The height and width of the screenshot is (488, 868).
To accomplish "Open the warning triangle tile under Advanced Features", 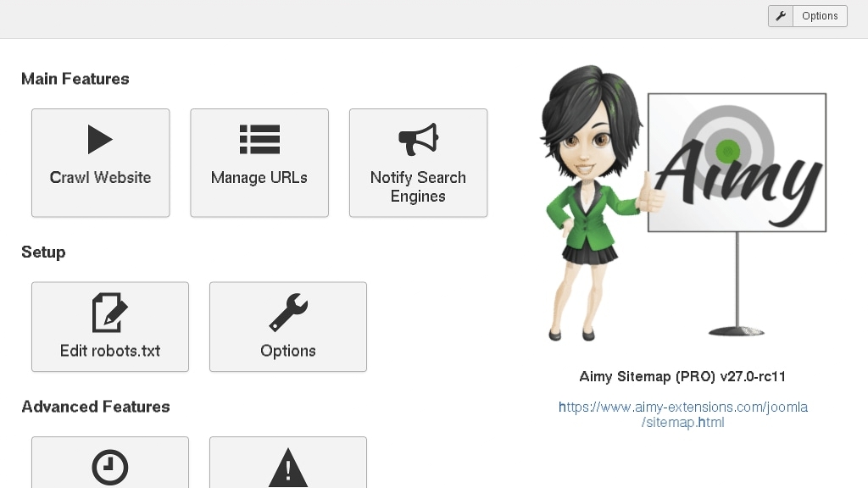I will click(x=288, y=467).
